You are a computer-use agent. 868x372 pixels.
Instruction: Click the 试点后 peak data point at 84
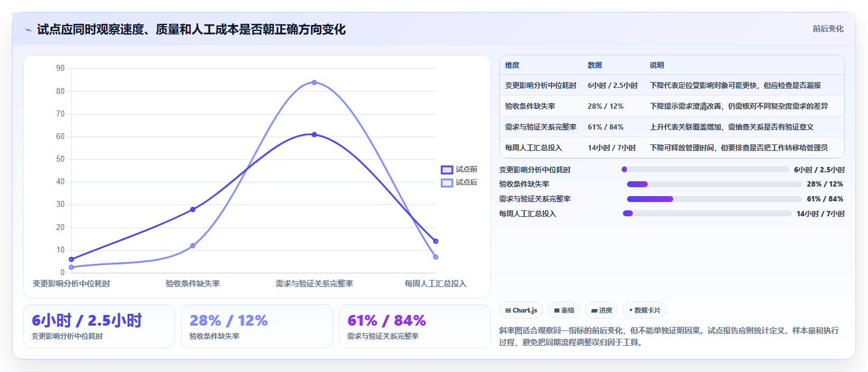coord(314,82)
